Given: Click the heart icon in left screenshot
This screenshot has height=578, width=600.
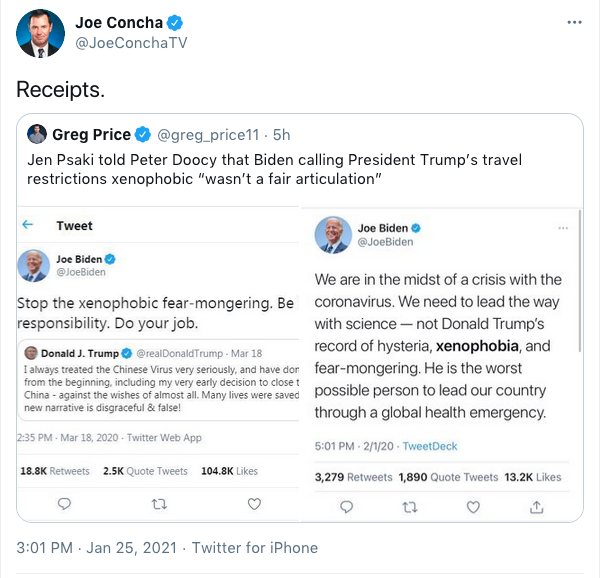Looking at the screenshot, I should click(254, 503).
